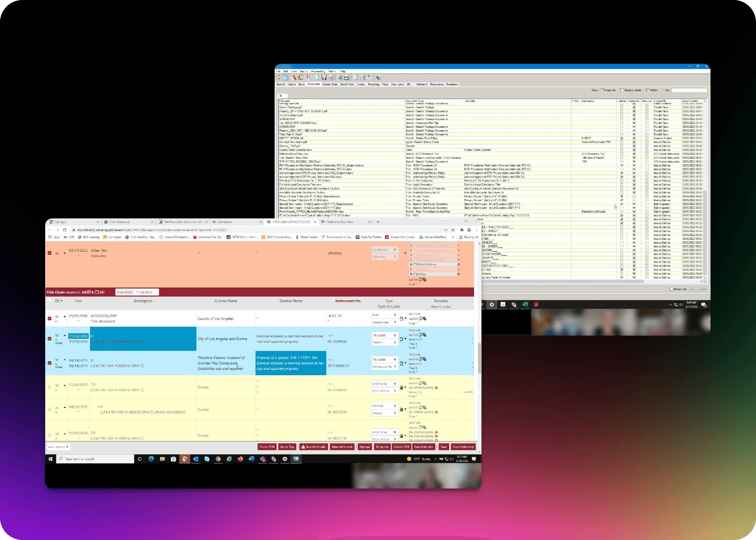Click the help globe toolbar icon
Image resolution: width=756 pixels, height=540 pixels.
point(378,78)
